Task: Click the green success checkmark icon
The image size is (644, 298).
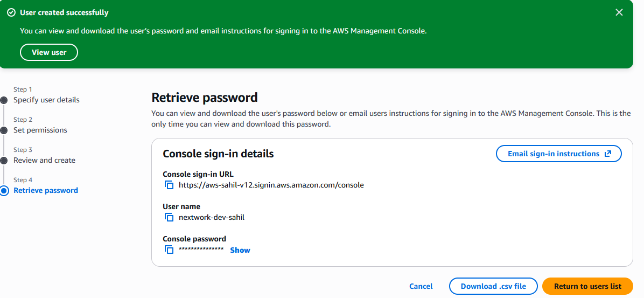Action: (x=11, y=12)
